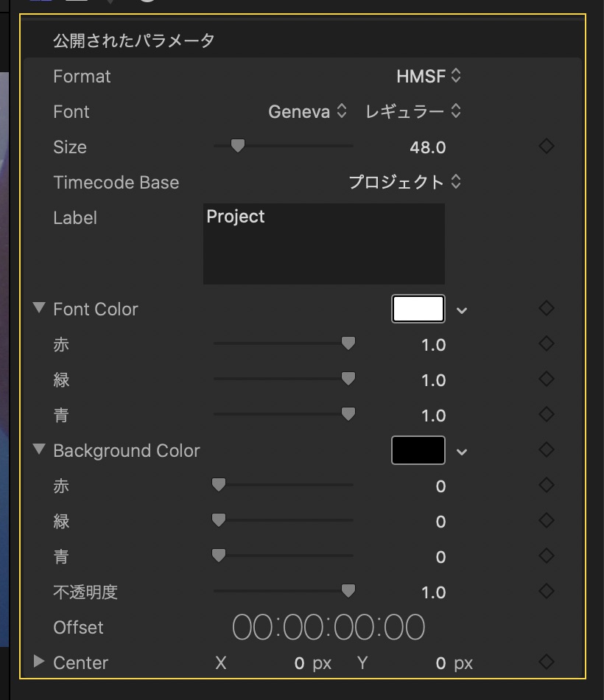Add keyframe for Font Color green (緑)

point(546,379)
